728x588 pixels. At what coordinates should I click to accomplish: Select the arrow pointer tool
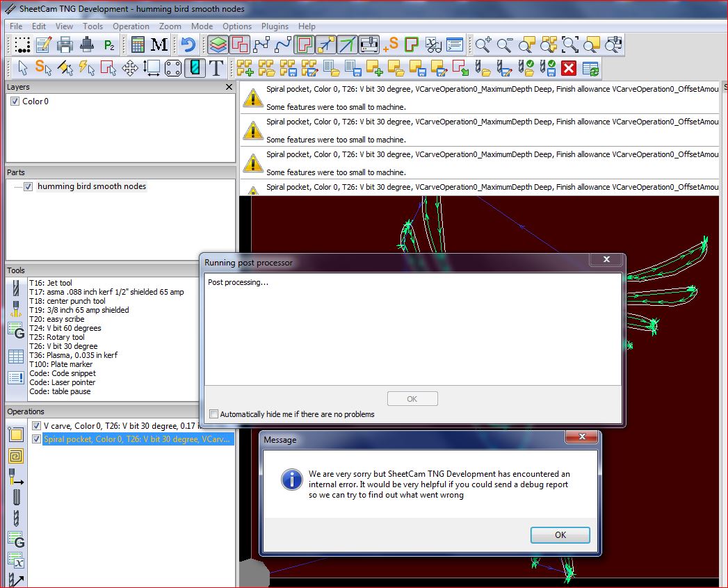pos(22,68)
